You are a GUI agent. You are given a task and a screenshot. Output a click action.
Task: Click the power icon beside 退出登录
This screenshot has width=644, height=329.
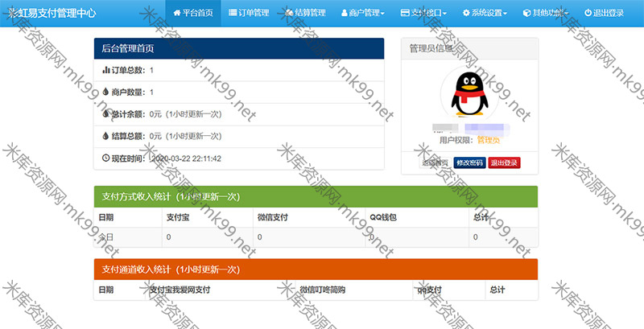tap(588, 13)
